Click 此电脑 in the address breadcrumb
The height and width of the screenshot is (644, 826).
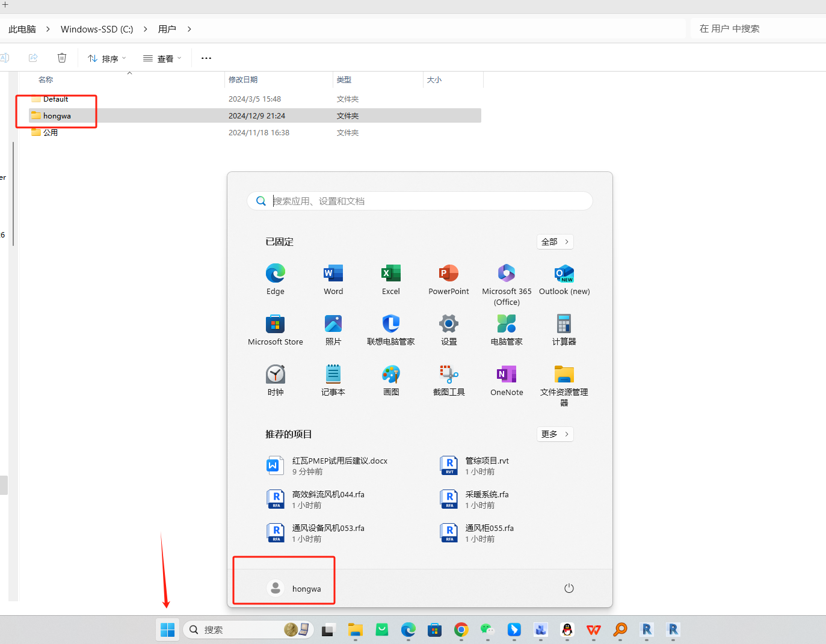22,29
